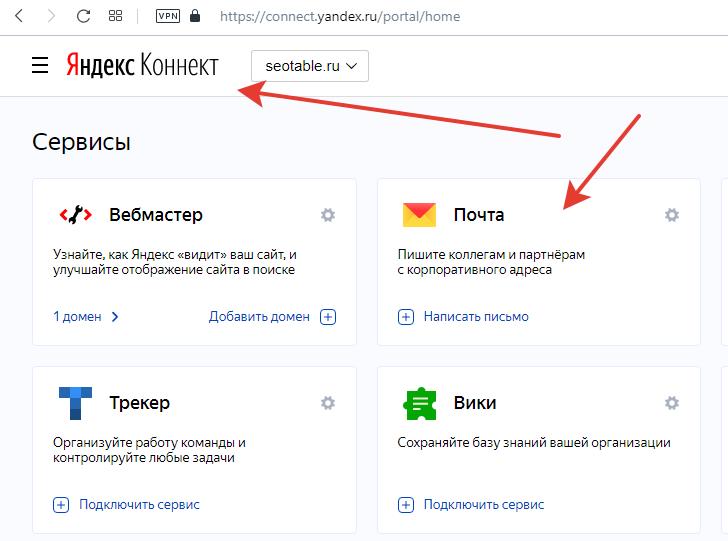This screenshot has width=728, height=541.
Task: Click Подключить сервис under Трекер
Action: point(139,505)
